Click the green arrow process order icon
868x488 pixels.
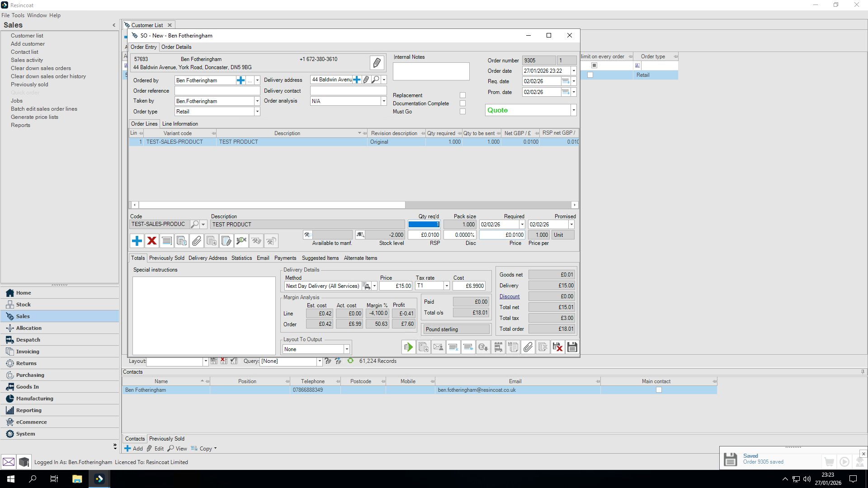tap(408, 347)
